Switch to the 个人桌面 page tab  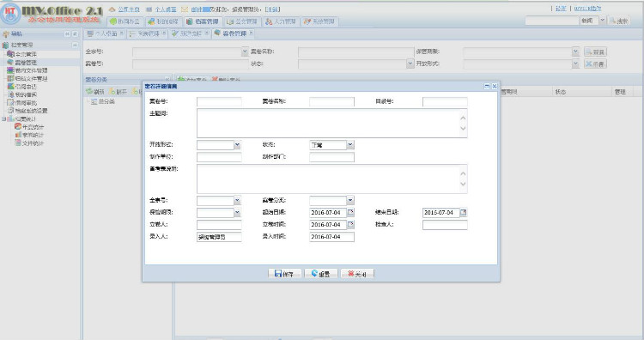click(103, 33)
